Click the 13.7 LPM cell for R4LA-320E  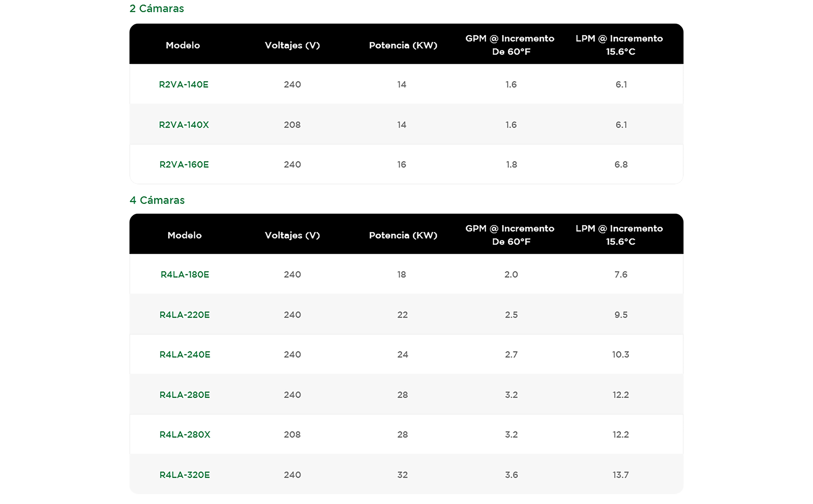click(620, 475)
